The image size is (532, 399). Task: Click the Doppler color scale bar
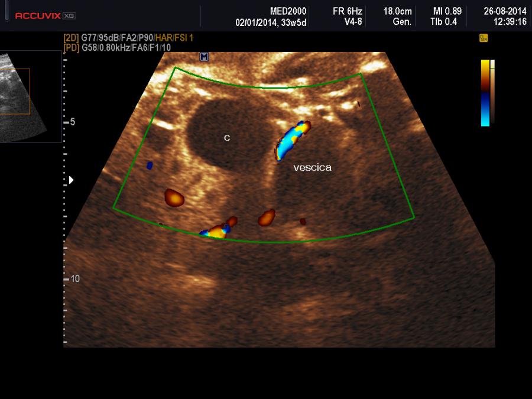click(x=485, y=93)
